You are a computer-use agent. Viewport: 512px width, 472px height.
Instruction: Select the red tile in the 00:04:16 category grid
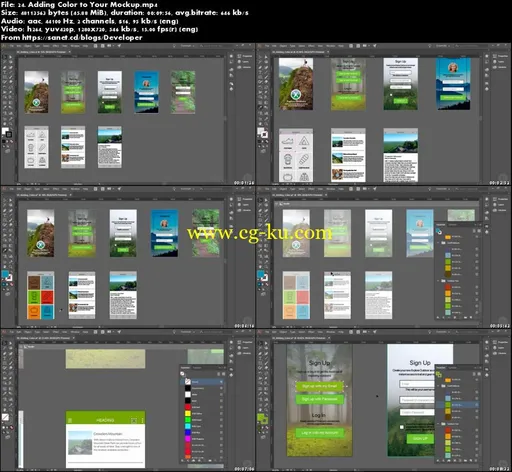pyautogui.click(x=47, y=297)
